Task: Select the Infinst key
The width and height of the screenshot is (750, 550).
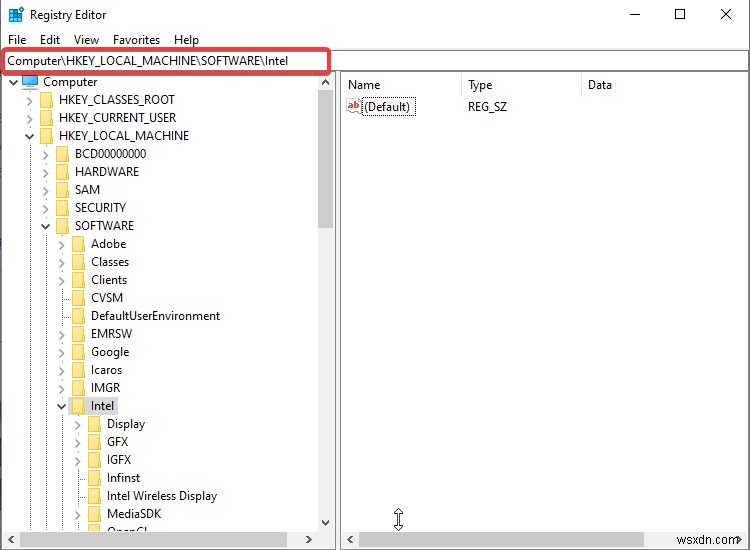Action: (x=123, y=478)
